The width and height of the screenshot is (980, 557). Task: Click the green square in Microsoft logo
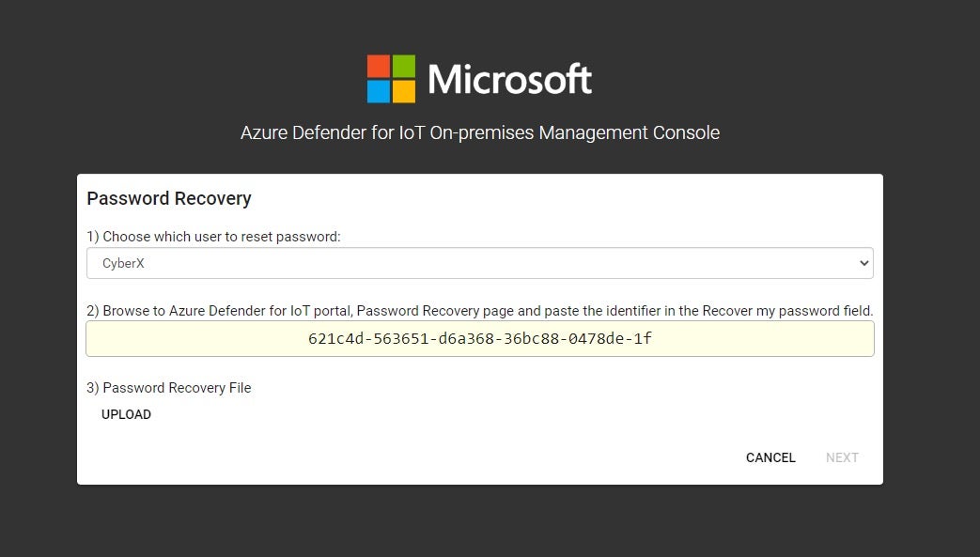coord(403,66)
